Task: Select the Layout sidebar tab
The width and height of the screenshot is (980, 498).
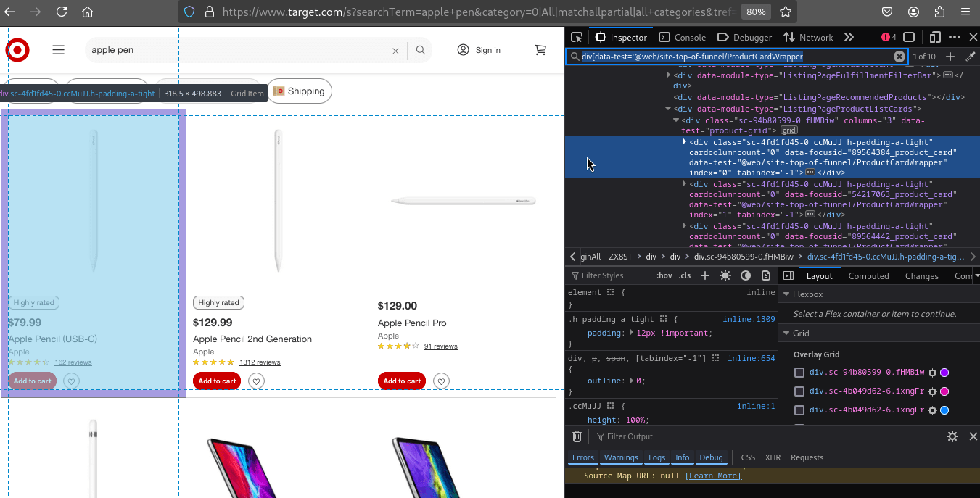Action: [820, 275]
